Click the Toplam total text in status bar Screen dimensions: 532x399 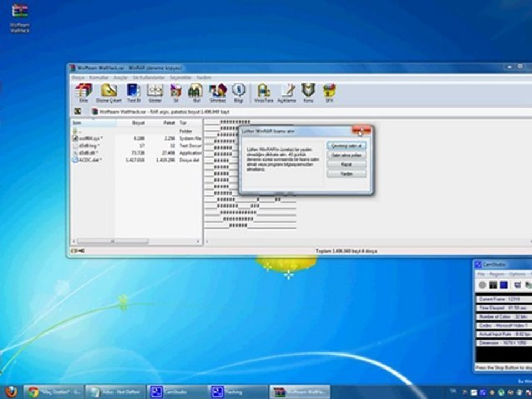coord(346,251)
